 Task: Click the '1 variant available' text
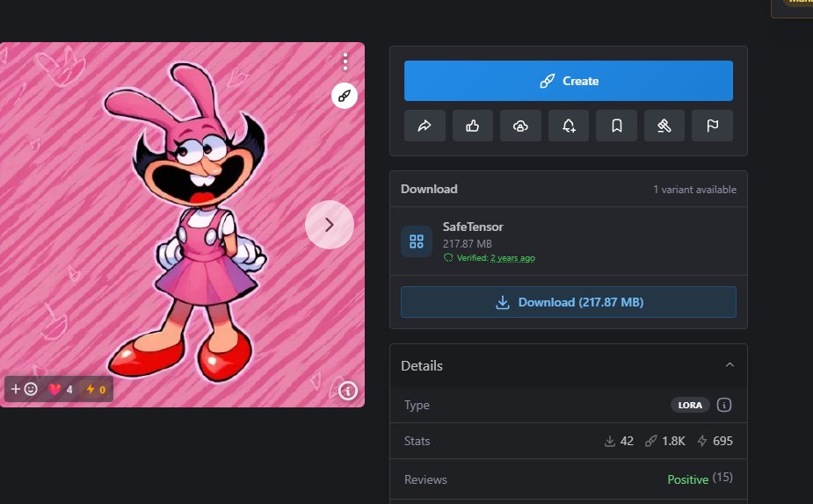pyautogui.click(x=694, y=190)
